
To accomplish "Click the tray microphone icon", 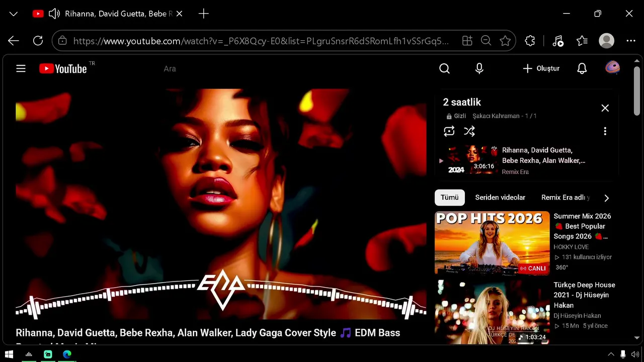I will click(623, 354).
